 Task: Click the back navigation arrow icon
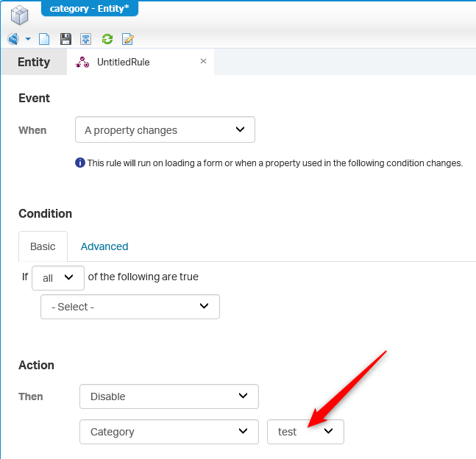point(13,39)
